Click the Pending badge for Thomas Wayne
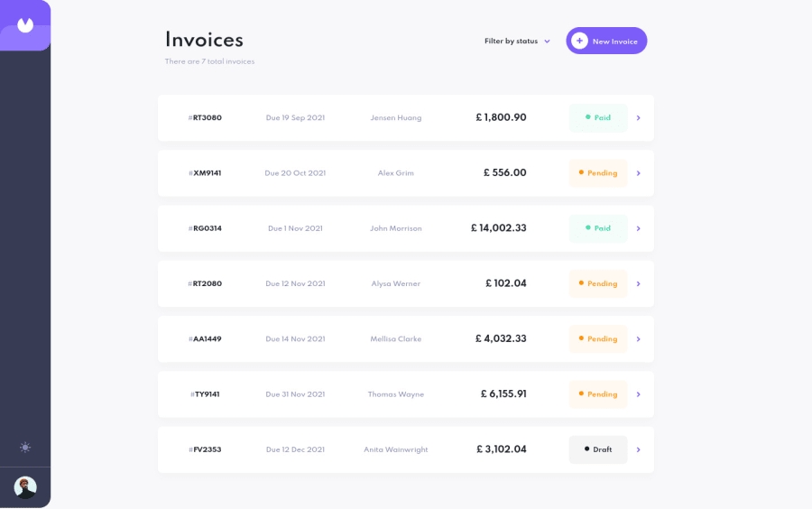This screenshot has width=812, height=509. (598, 394)
